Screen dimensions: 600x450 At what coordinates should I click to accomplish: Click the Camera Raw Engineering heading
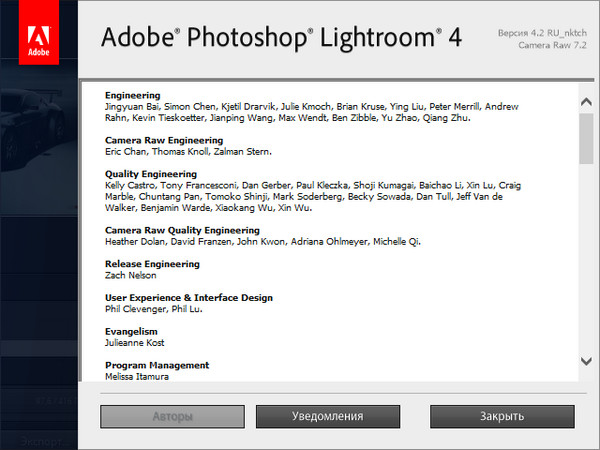click(158, 141)
